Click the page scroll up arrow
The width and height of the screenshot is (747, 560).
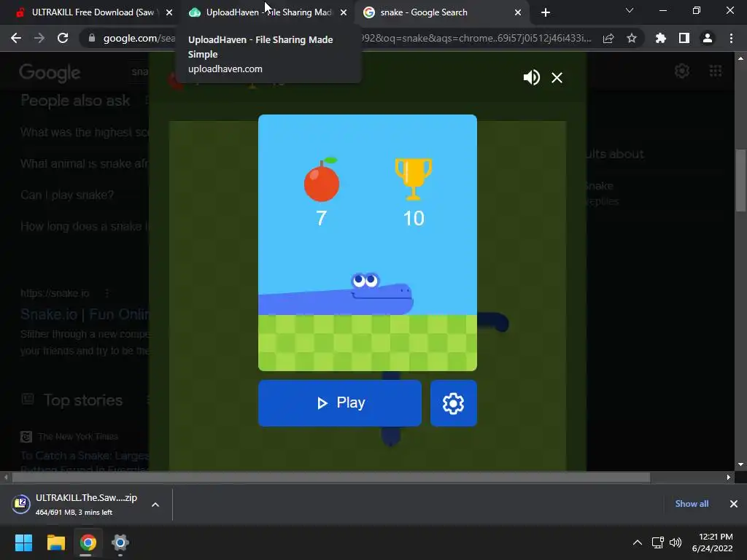(x=740, y=58)
